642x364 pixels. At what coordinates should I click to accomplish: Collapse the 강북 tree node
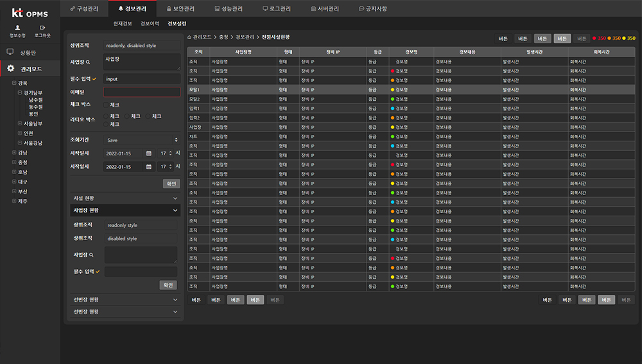click(x=14, y=83)
